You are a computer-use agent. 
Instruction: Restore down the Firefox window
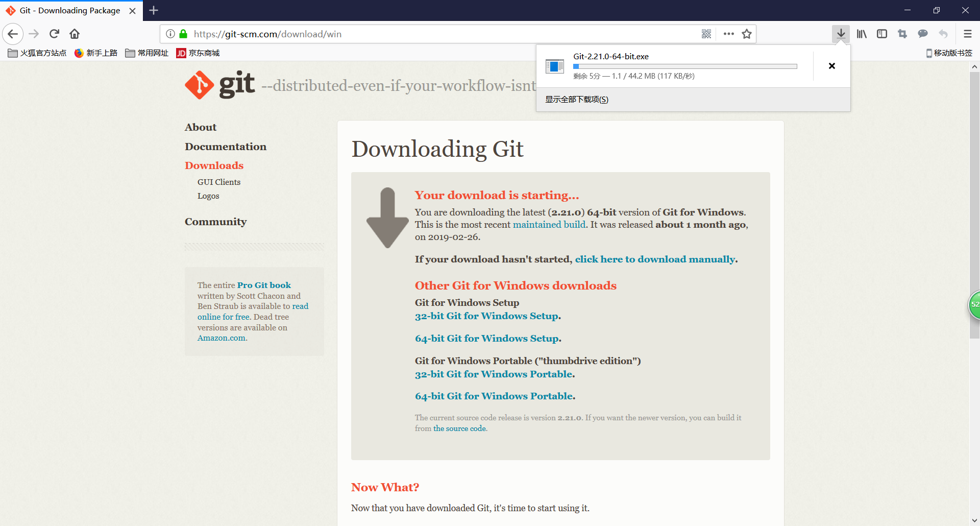(x=936, y=10)
